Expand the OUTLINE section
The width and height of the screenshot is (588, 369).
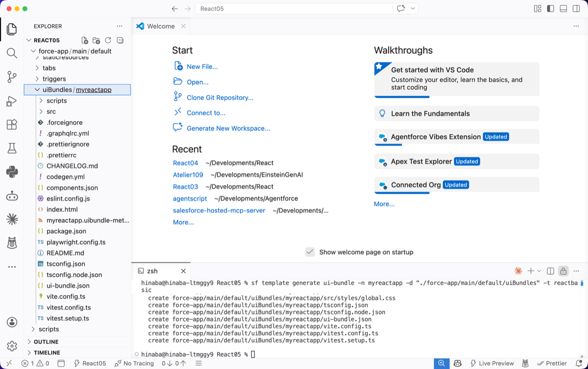(x=46, y=342)
